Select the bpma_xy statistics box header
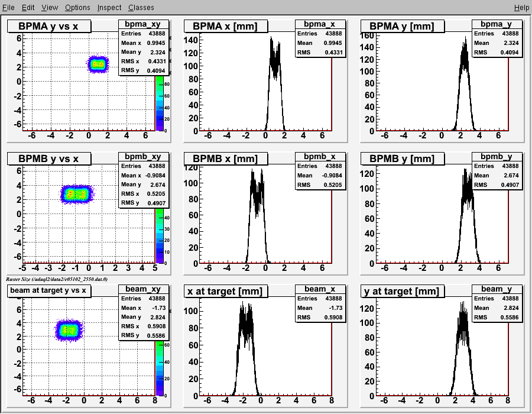Image resolution: width=532 pixels, height=414 pixels. [x=143, y=24]
